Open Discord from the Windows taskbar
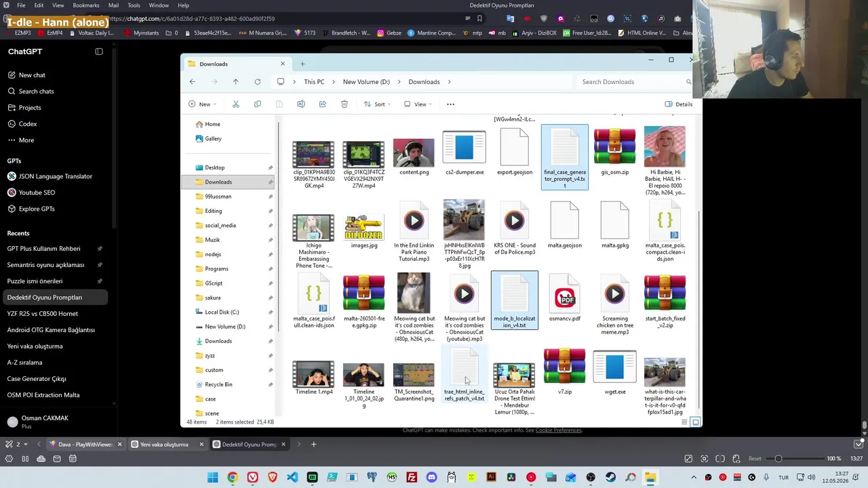This screenshot has height=488, width=868. 431,477
